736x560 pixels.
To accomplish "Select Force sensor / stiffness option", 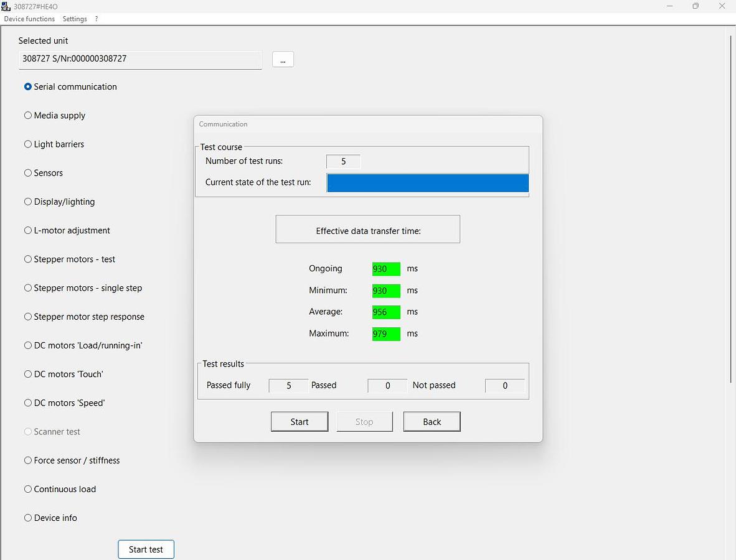I will point(28,460).
